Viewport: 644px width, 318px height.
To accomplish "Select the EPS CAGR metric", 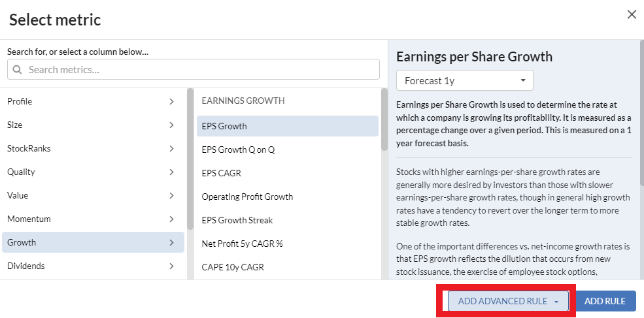I will pyautogui.click(x=288, y=173).
